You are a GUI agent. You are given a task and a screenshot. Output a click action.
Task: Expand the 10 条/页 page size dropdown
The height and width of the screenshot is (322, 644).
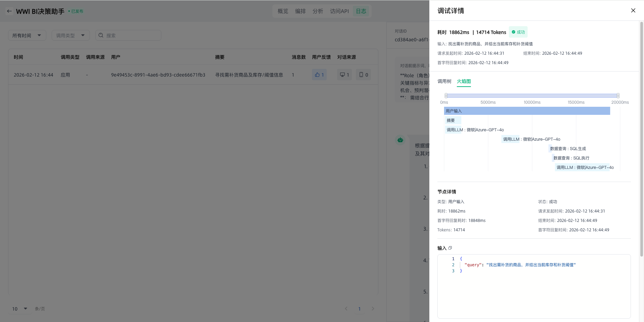tap(19, 309)
